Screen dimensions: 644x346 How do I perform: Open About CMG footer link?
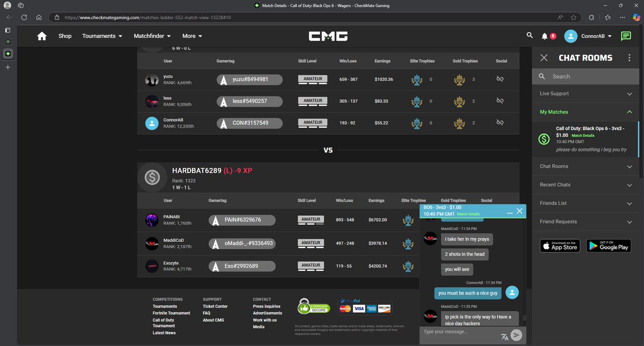[x=214, y=320]
